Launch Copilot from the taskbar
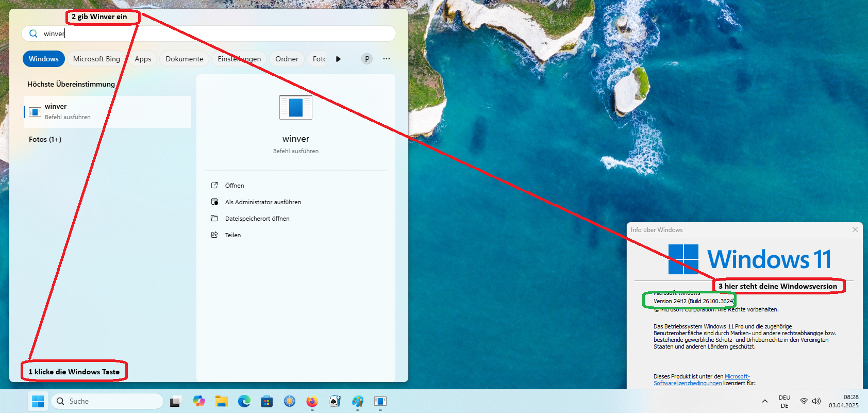The image size is (868, 413). click(198, 401)
